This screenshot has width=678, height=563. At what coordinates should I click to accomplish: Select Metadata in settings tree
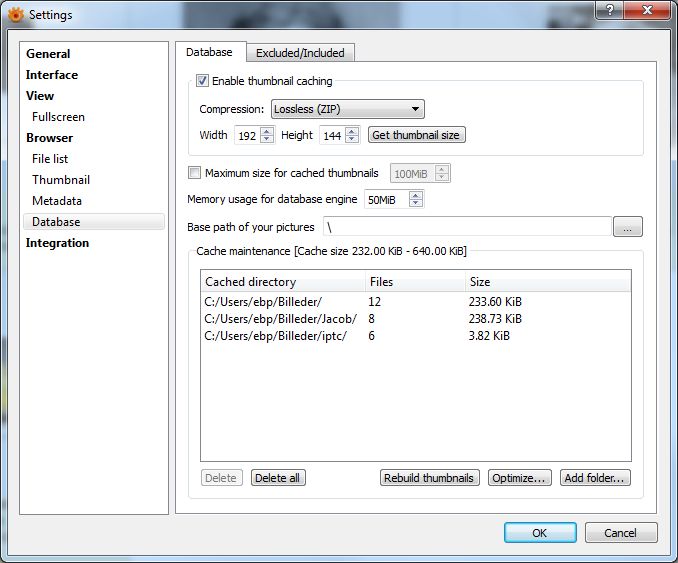[x=57, y=201]
